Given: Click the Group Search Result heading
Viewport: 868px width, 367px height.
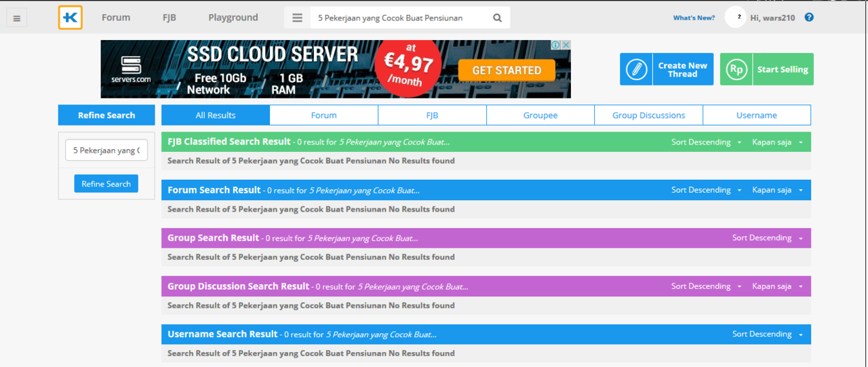Looking at the screenshot, I should (x=214, y=238).
